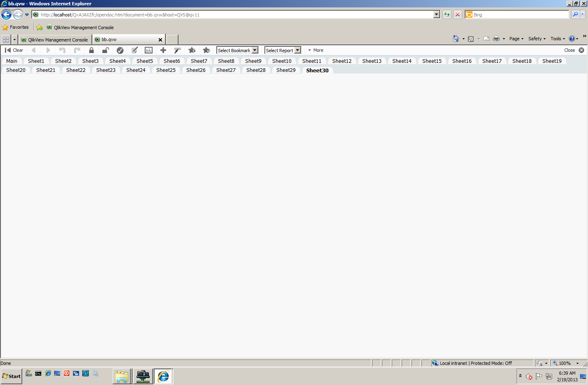Select the plus icon to add a new object
The image size is (588, 385).
[x=163, y=50]
